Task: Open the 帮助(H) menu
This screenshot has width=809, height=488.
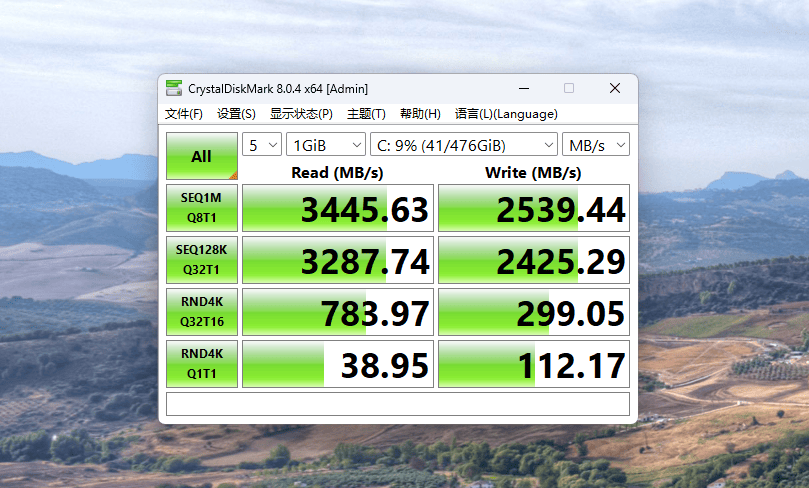Action: [x=420, y=114]
